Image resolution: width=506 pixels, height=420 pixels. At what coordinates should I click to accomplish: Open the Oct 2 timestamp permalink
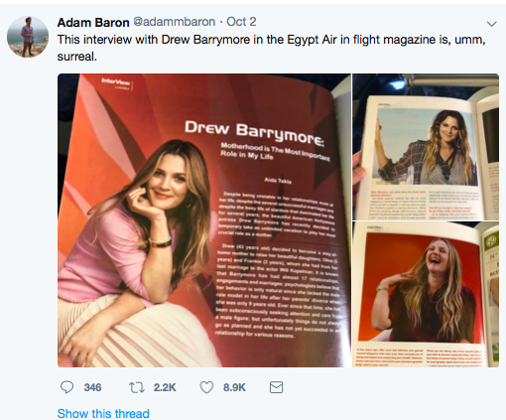tap(241, 22)
